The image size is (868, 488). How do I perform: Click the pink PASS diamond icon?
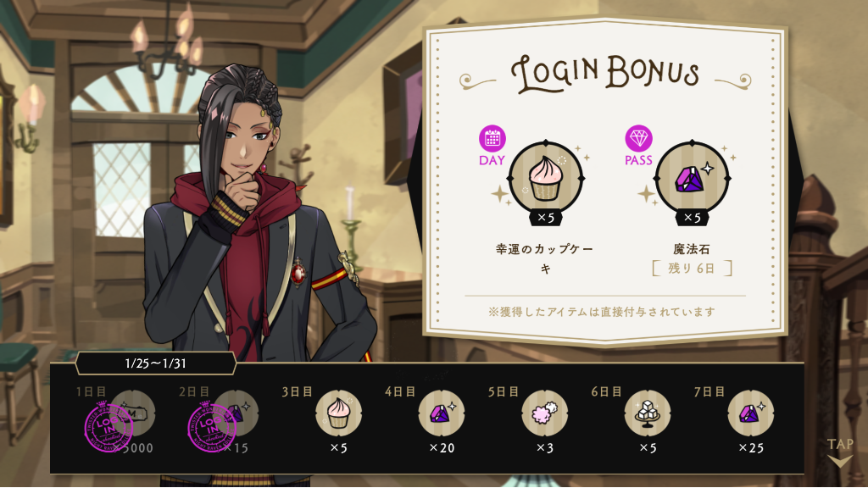638,138
